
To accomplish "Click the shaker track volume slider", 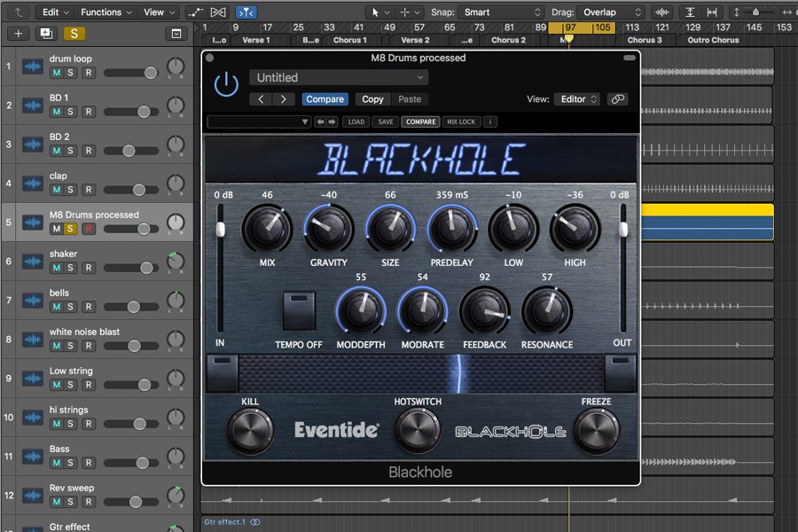I will pyautogui.click(x=131, y=268).
